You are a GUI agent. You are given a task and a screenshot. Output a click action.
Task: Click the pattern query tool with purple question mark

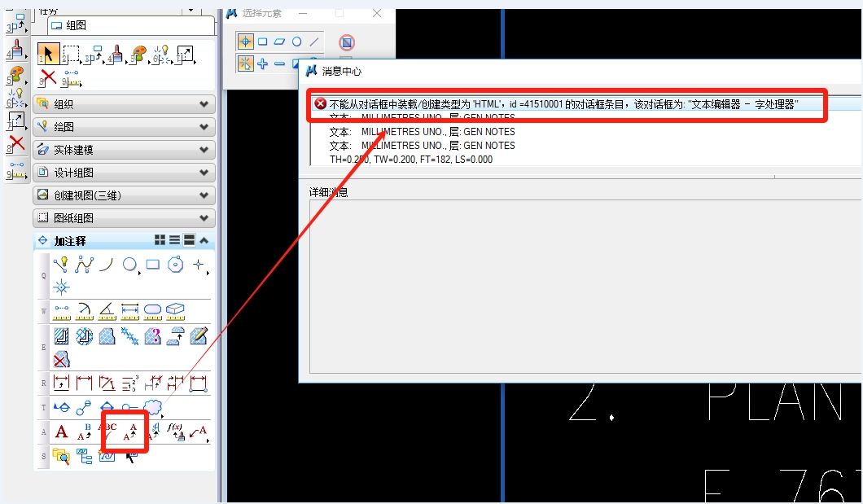[152, 335]
